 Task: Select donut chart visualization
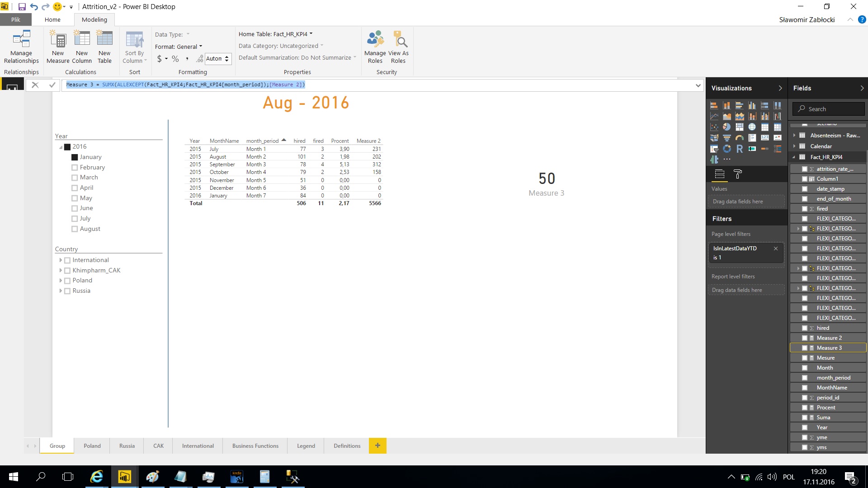click(726, 149)
